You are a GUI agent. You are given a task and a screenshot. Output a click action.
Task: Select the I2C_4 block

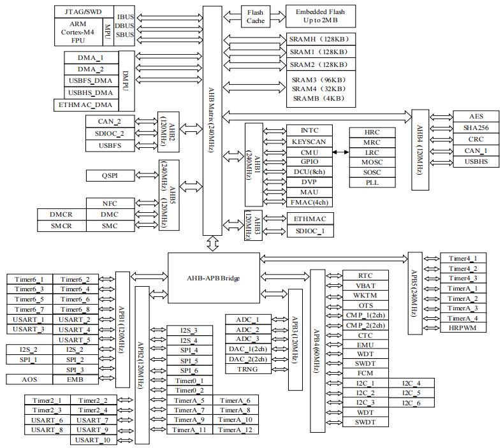click(x=411, y=383)
